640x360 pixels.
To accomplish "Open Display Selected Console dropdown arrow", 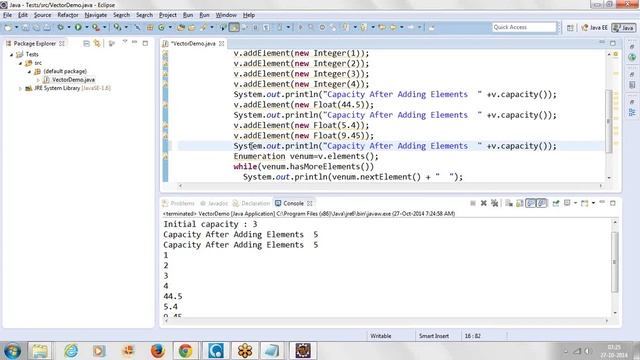I will click(576, 203).
